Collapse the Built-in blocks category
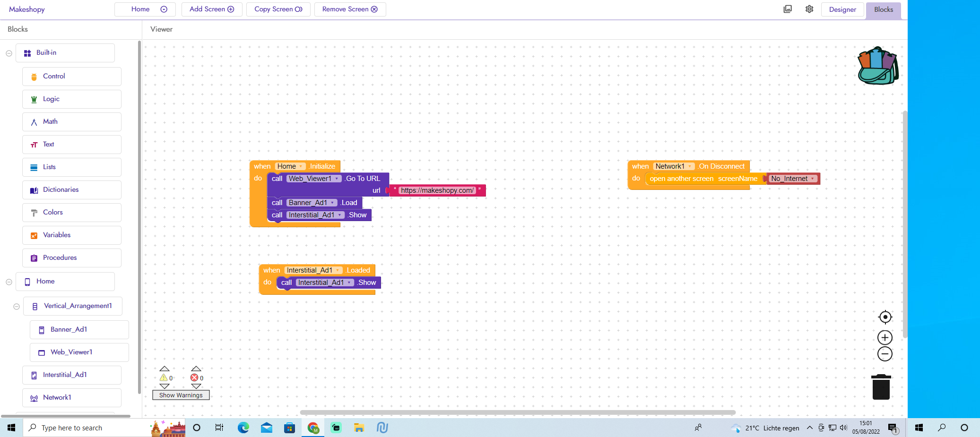This screenshot has height=437, width=980. click(9, 53)
